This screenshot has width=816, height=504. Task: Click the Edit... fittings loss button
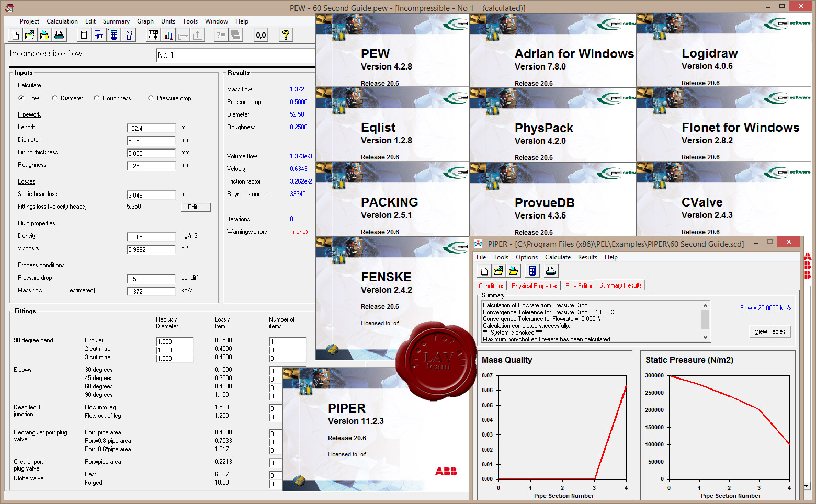(196, 207)
